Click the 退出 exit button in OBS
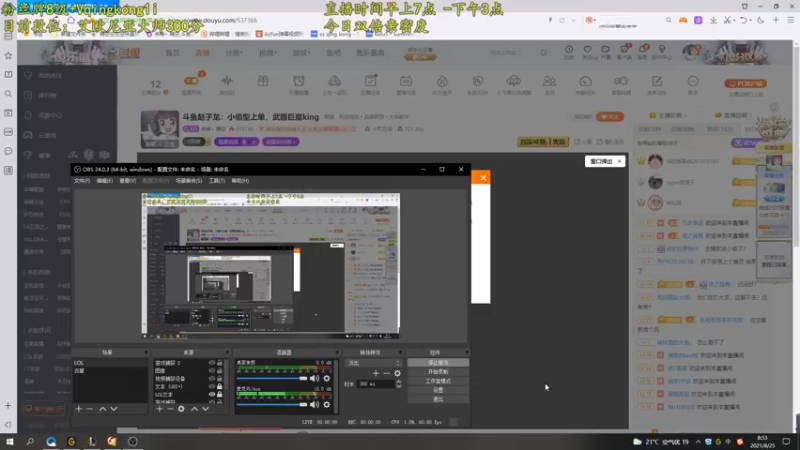This screenshot has width=800, height=450. pyautogui.click(x=438, y=399)
